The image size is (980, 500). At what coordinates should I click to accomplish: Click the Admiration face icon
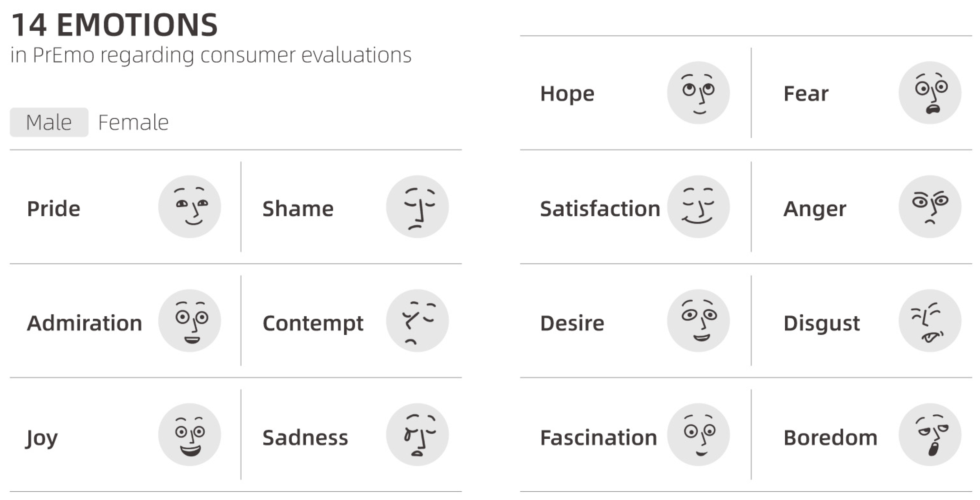[x=189, y=321]
